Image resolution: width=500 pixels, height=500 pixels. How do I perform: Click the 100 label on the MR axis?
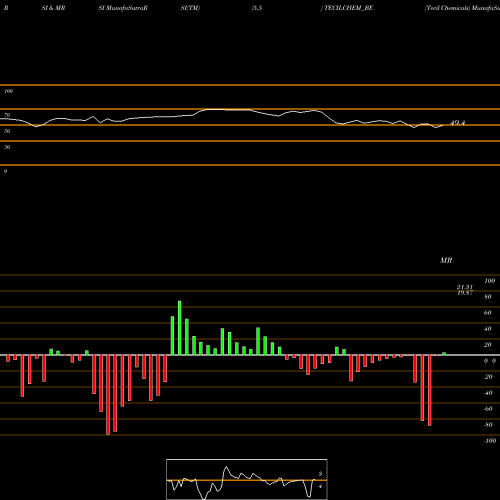point(489,281)
